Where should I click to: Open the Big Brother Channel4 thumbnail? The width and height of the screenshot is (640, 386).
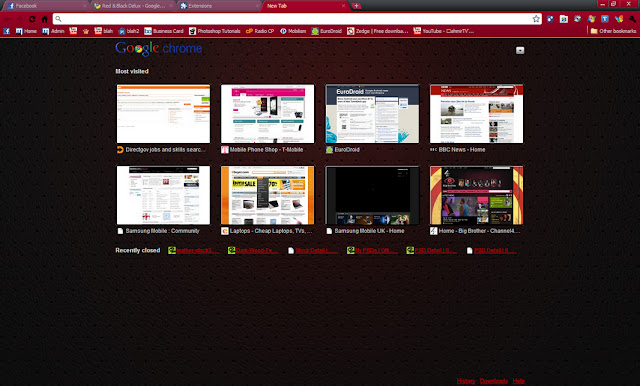476,195
